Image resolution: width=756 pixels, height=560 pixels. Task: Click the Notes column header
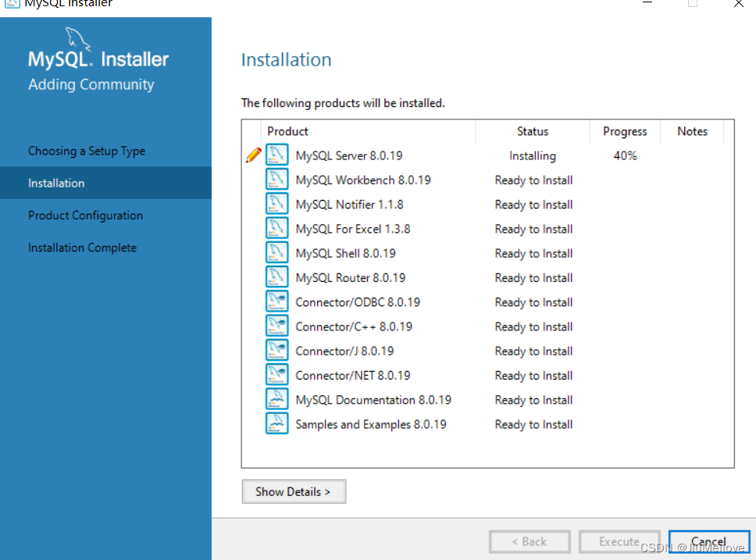coord(693,132)
